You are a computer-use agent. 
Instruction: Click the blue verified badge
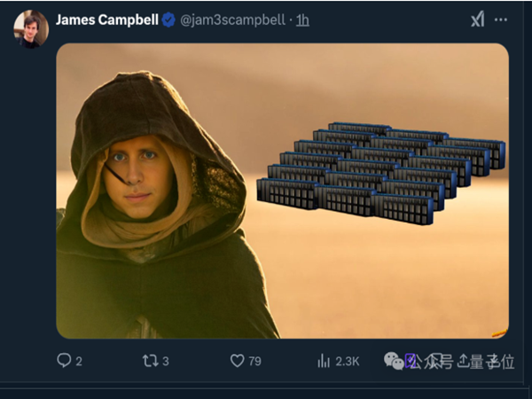point(168,20)
